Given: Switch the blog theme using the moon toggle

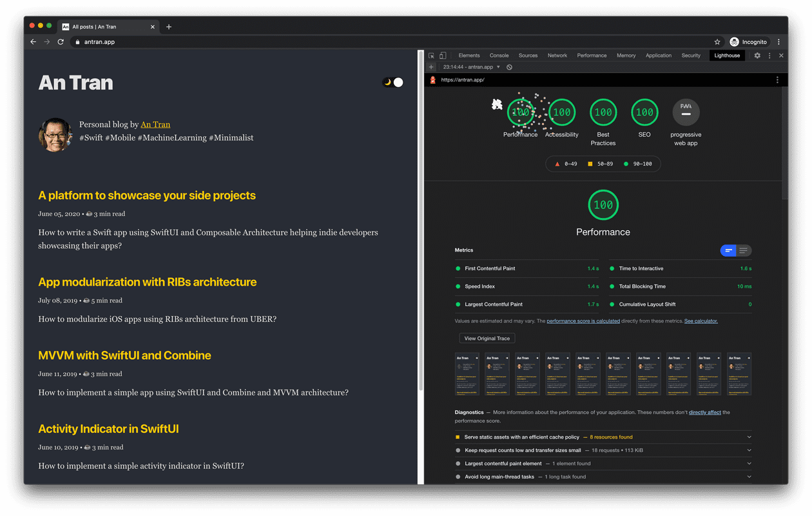Looking at the screenshot, I should pos(387,82).
